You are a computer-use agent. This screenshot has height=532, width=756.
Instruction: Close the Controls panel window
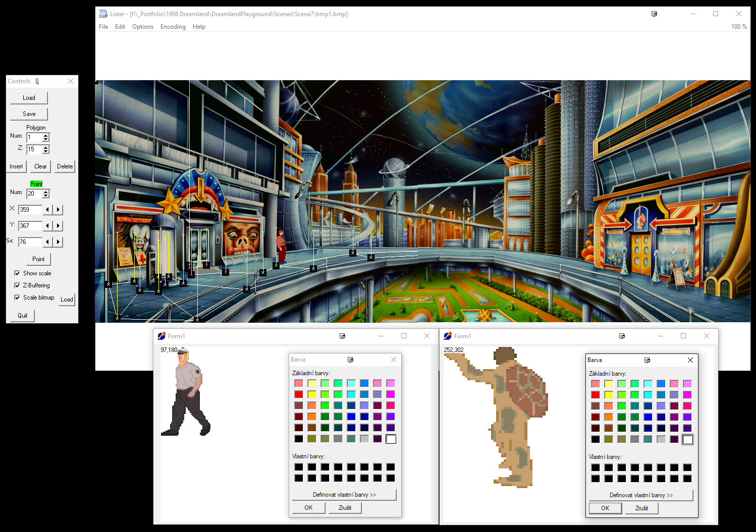71,81
